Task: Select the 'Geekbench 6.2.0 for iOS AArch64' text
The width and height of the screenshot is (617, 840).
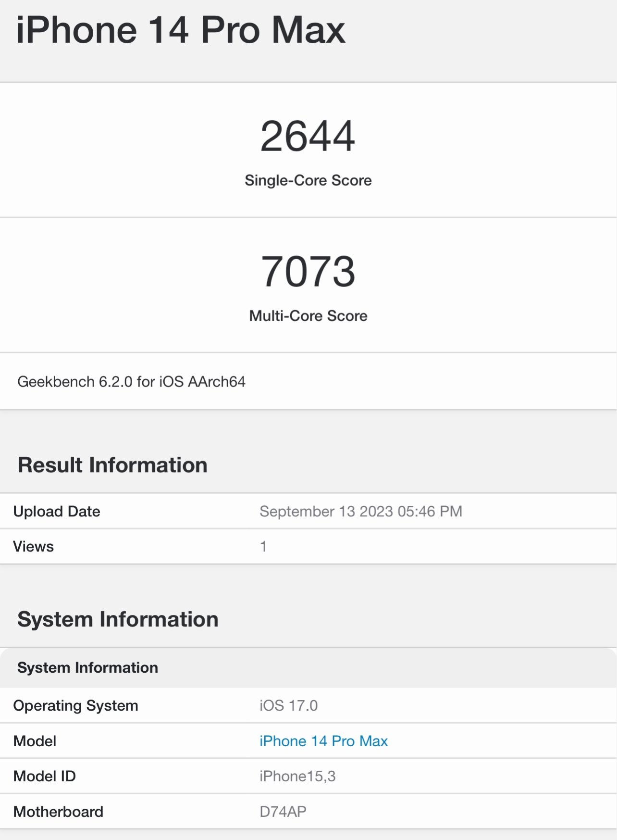Action: (131, 382)
